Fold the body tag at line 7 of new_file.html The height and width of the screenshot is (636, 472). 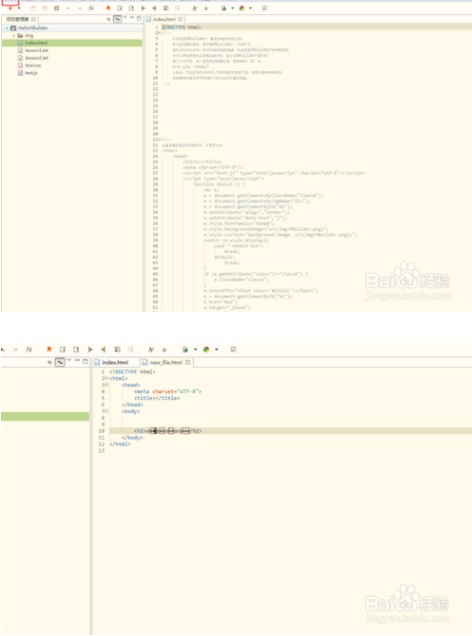pyautogui.click(x=106, y=411)
